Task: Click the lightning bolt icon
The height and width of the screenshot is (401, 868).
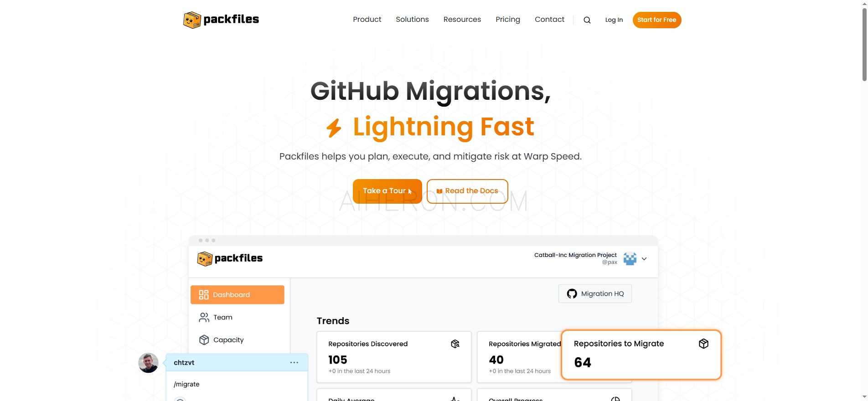Action: click(x=334, y=127)
